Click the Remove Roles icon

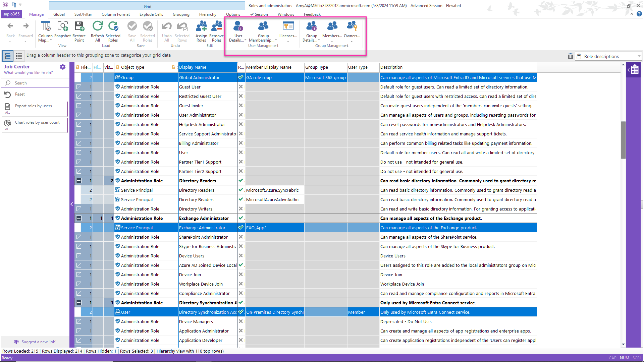[217, 31]
